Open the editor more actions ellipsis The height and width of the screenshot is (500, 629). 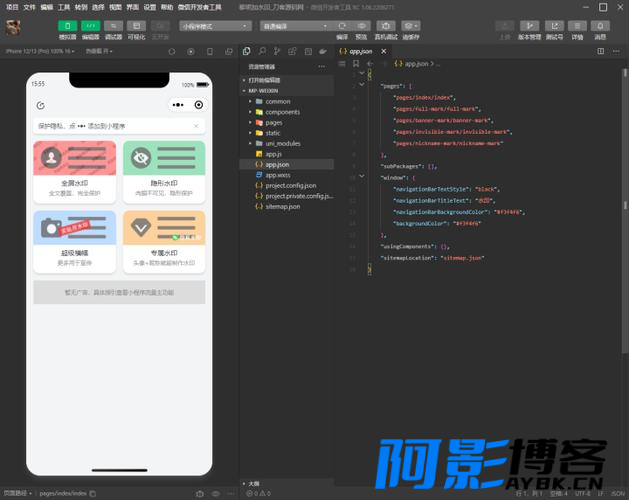(x=616, y=51)
